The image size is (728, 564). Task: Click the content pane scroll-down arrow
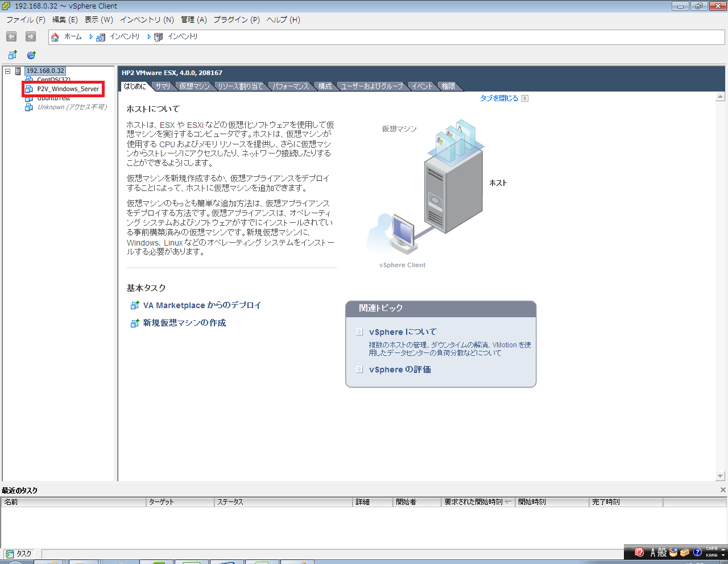[721, 476]
